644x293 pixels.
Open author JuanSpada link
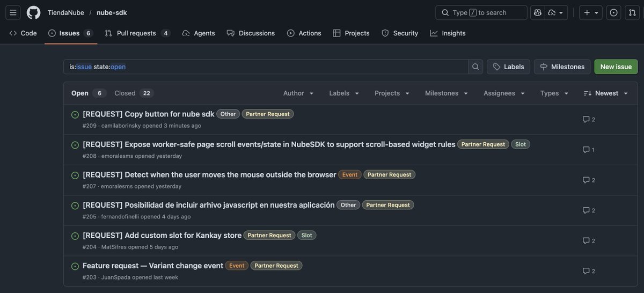click(x=116, y=277)
